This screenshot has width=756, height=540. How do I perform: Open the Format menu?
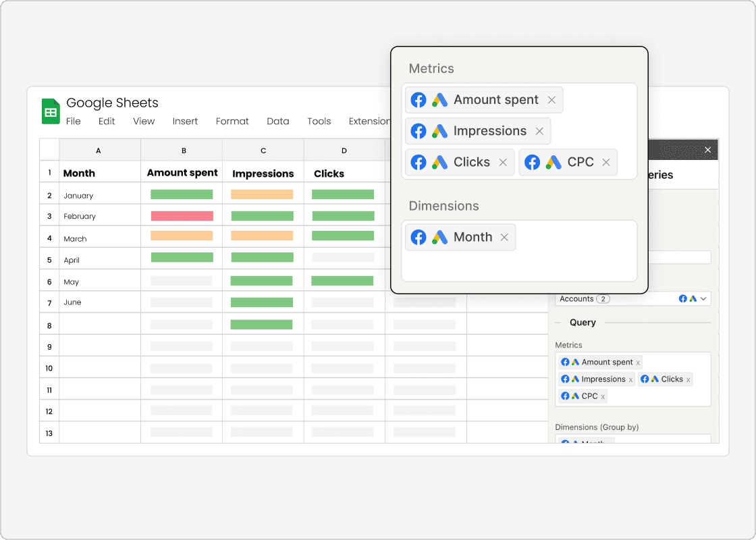pos(232,122)
